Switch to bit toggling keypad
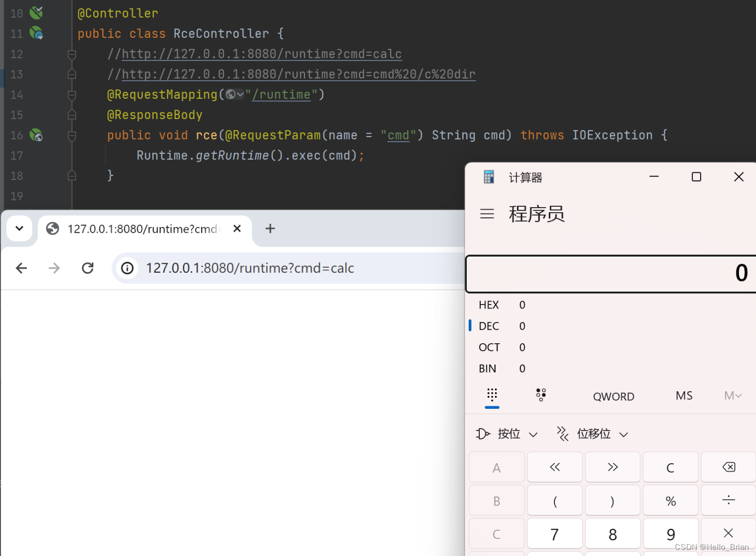 click(x=541, y=395)
